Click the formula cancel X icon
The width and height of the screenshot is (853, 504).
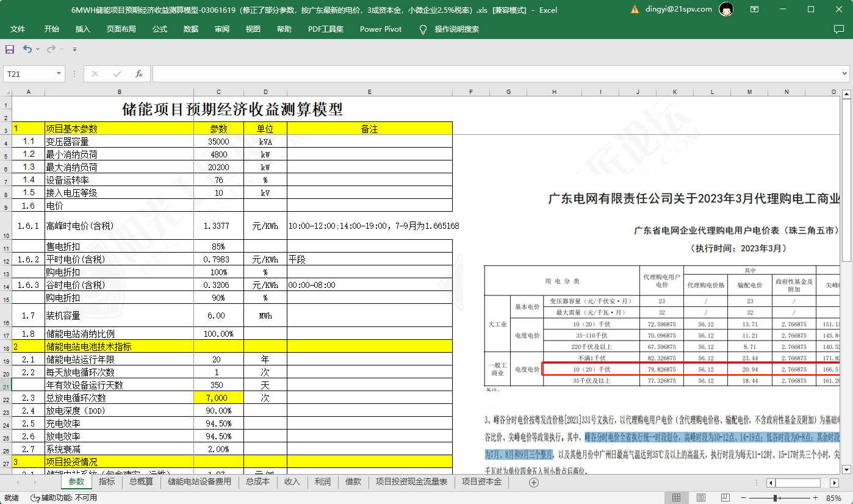(x=95, y=74)
